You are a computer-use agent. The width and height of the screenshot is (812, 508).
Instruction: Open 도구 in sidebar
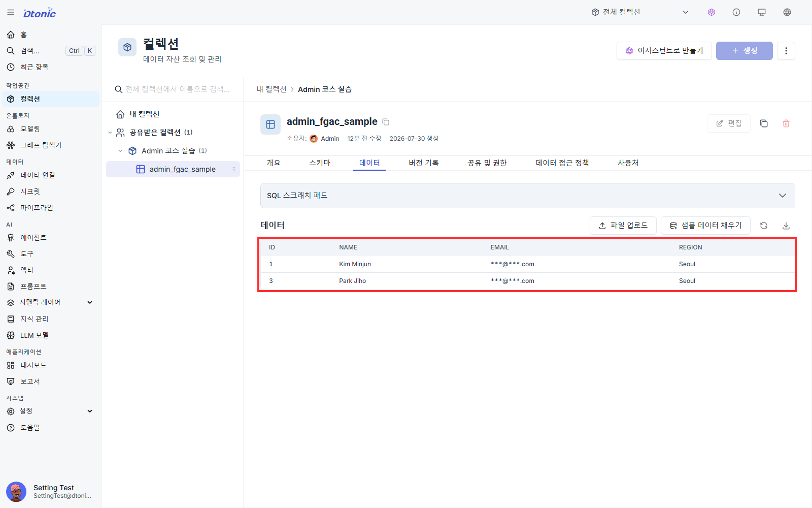pos(51,254)
